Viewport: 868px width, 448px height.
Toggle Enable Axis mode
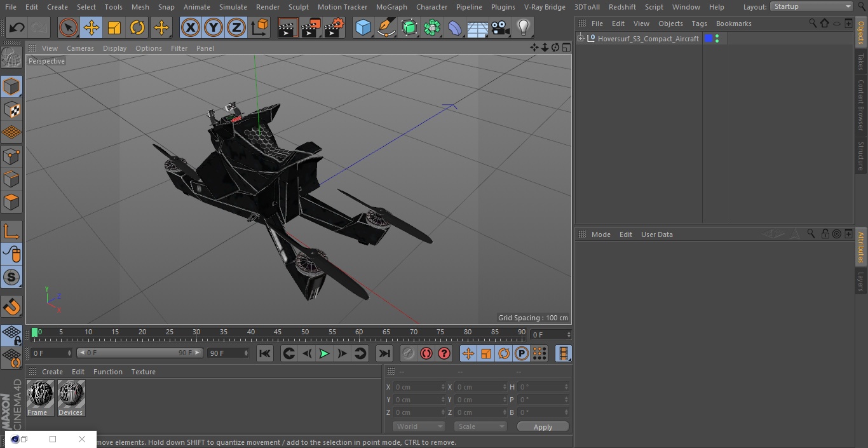pyautogui.click(x=11, y=231)
